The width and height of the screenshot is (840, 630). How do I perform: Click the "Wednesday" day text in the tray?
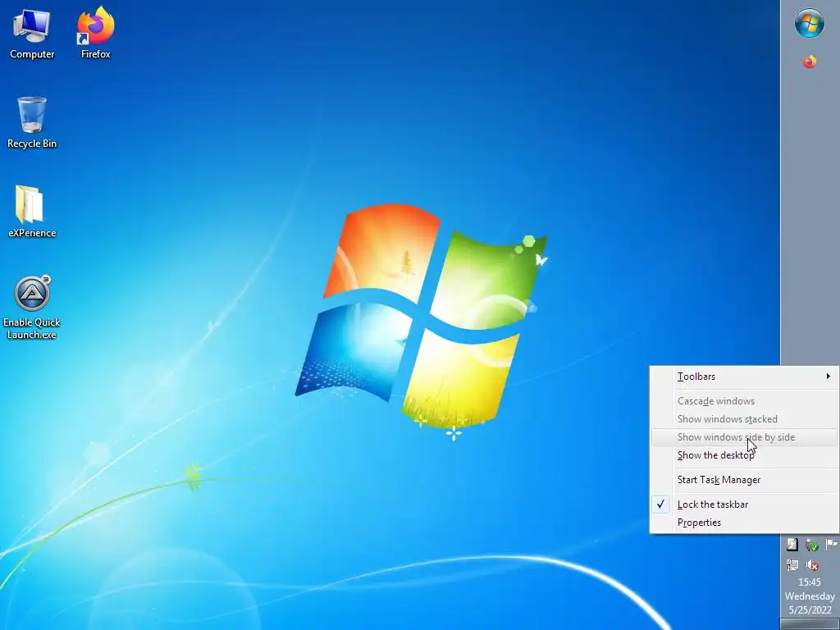tap(810, 596)
